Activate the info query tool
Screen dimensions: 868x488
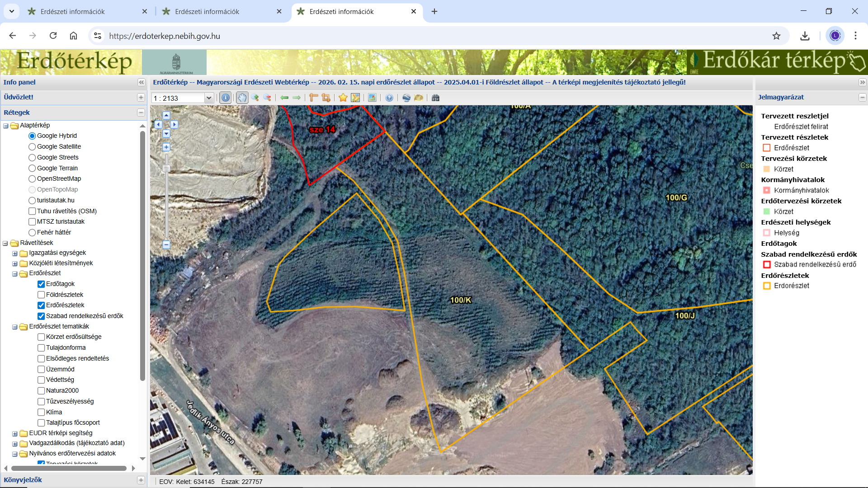coord(225,98)
